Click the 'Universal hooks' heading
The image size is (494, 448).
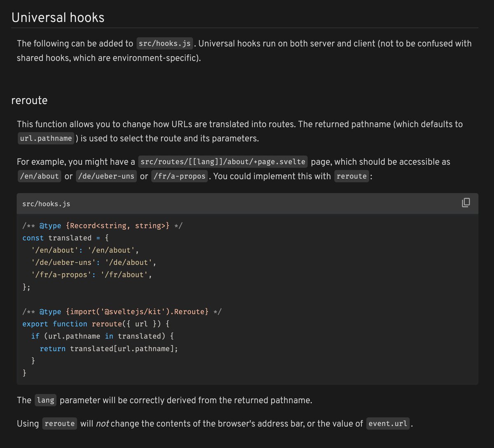point(58,18)
